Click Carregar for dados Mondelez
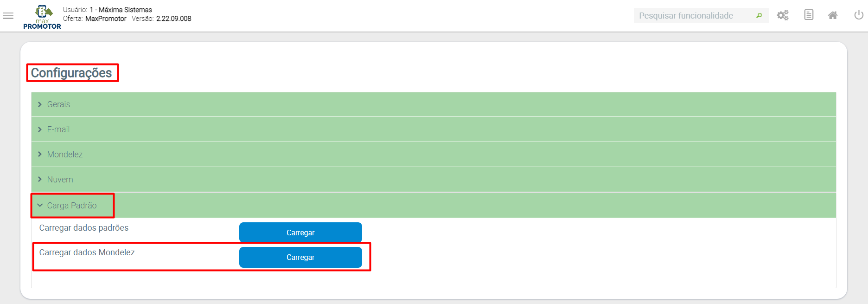Screen dimensions: 868x304 (x=300, y=257)
